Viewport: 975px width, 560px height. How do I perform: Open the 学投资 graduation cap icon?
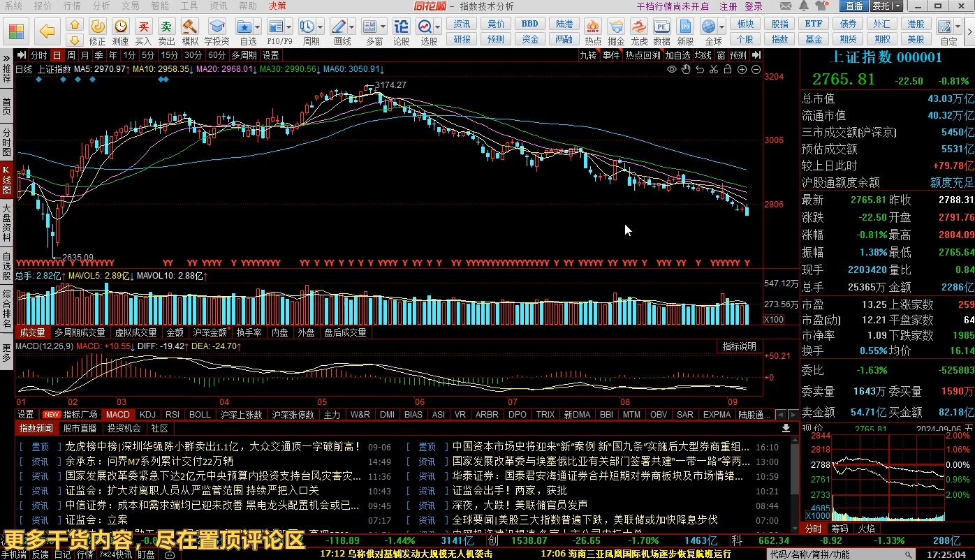click(217, 27)
